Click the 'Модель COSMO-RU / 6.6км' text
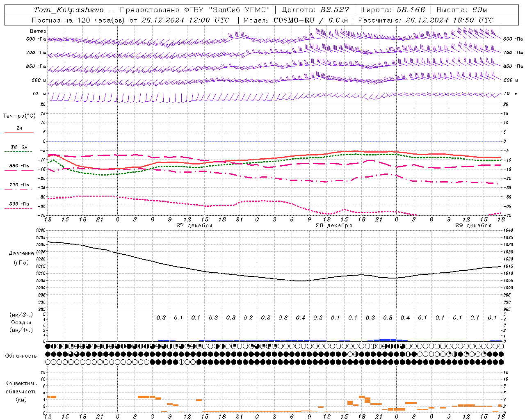This screenshot has height=420, width=525. tap(296, 20)
